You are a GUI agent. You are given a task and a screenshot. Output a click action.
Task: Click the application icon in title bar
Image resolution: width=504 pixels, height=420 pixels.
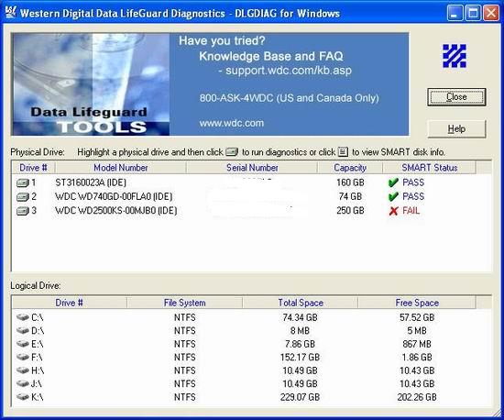(x=10, y=13)
